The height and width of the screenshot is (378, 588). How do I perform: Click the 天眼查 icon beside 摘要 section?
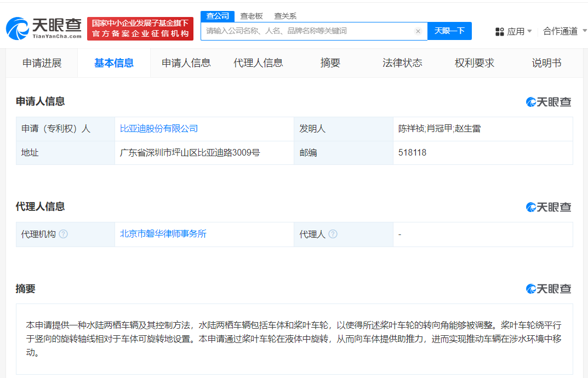[548, 289]
